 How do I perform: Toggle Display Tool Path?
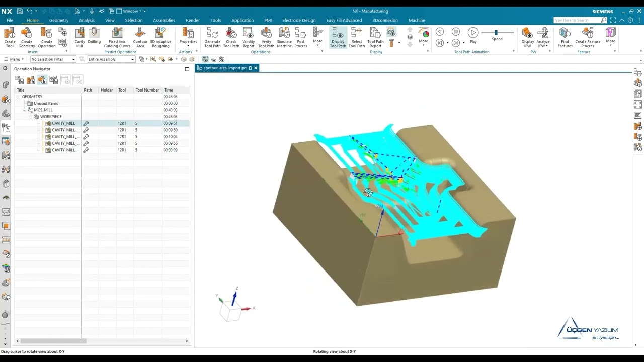pos(338,38)
